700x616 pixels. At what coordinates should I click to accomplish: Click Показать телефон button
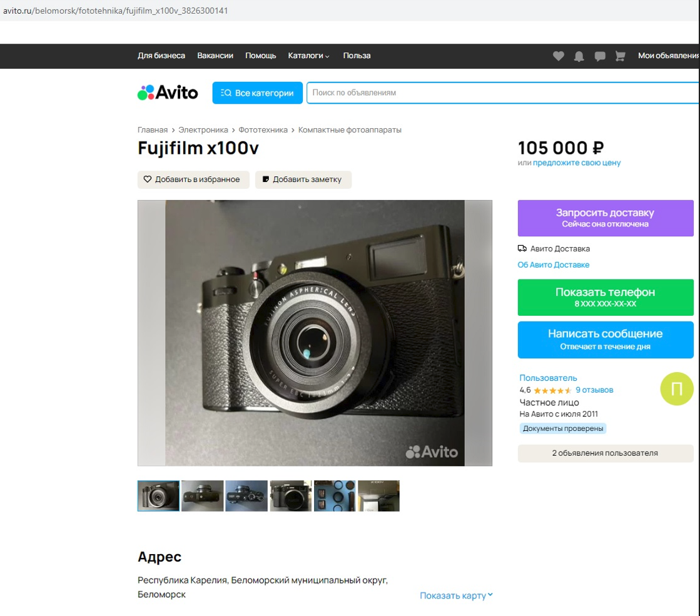click(x=606, y=297)
